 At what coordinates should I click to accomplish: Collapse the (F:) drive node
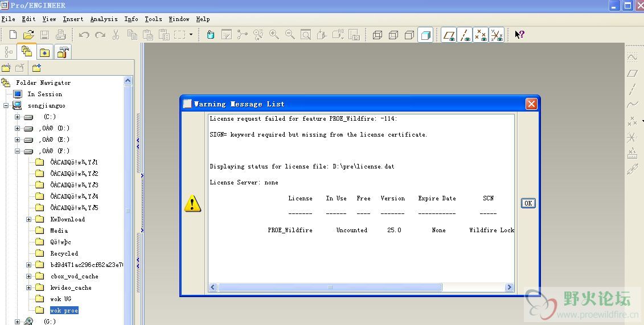[17, 151]
